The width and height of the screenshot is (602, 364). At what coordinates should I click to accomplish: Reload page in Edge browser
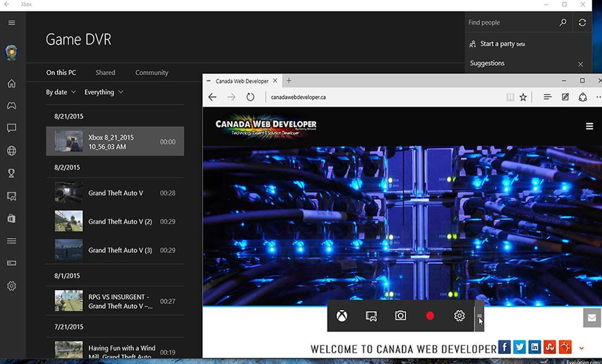[x=250, y=97]
